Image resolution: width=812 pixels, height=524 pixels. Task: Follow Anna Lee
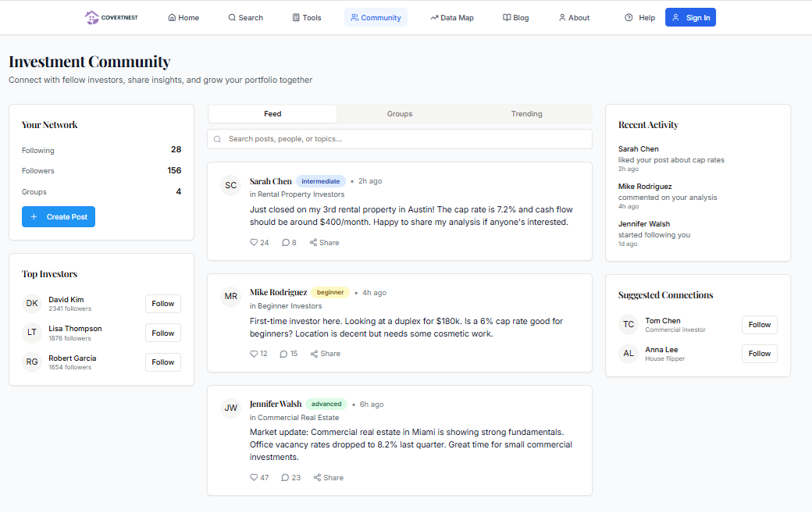point(760,354)
